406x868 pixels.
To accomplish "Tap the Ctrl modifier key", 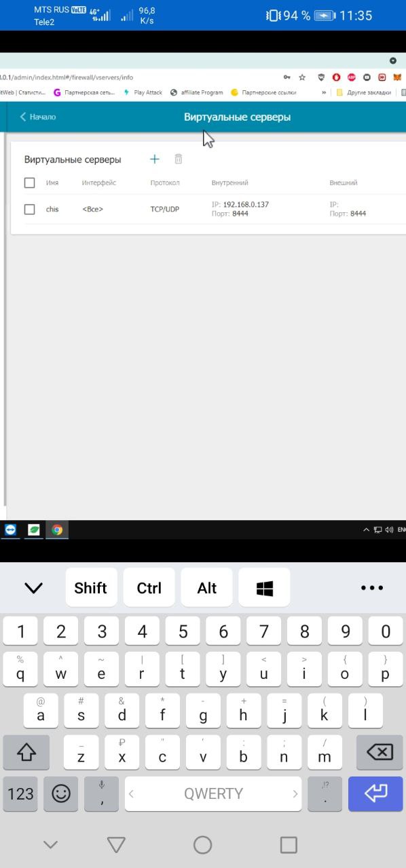I will [149, 588].
